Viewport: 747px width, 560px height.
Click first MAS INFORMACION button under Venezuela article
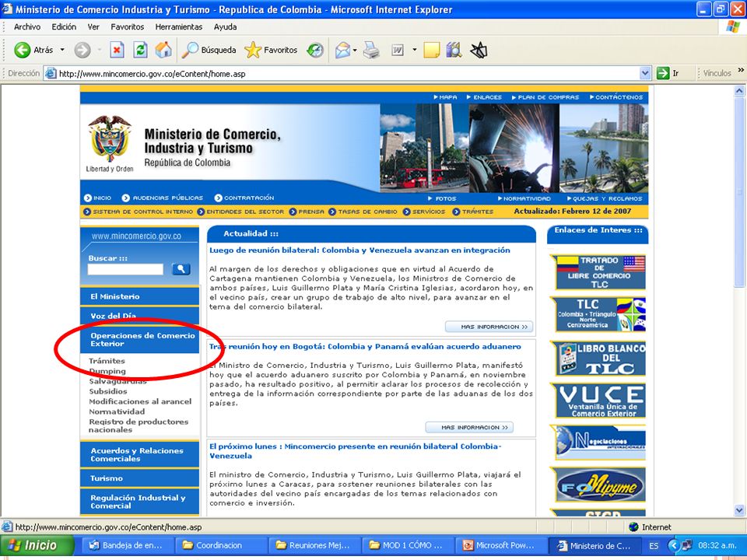(x=489, y=327)
